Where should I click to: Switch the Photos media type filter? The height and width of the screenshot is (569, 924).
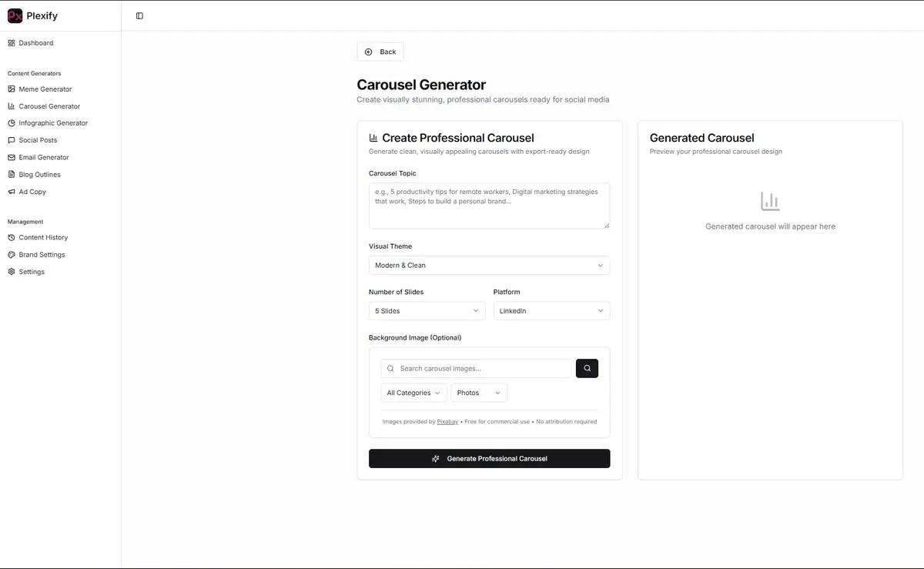point(479,393)
